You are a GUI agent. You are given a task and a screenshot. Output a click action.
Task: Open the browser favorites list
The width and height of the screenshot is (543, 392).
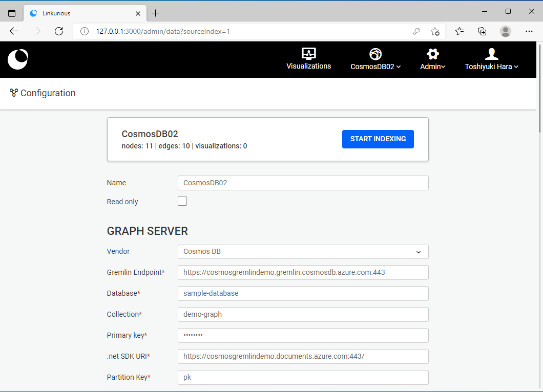(460, 32)
